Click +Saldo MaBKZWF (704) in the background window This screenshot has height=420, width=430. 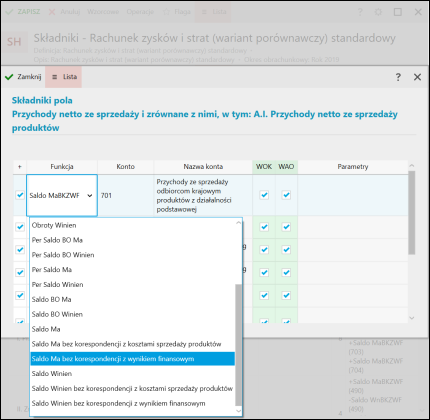coord(376,366)
